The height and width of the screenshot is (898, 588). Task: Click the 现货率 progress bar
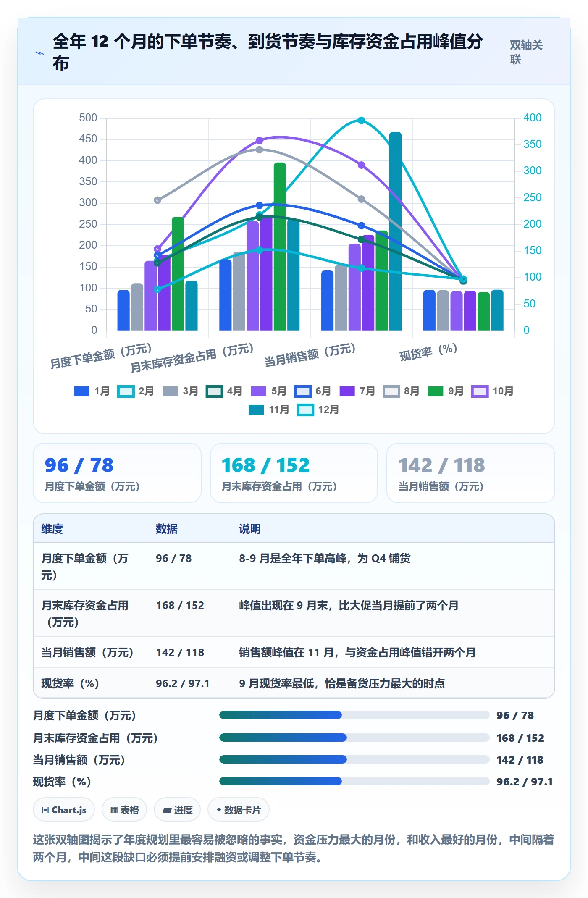[354, 781]
